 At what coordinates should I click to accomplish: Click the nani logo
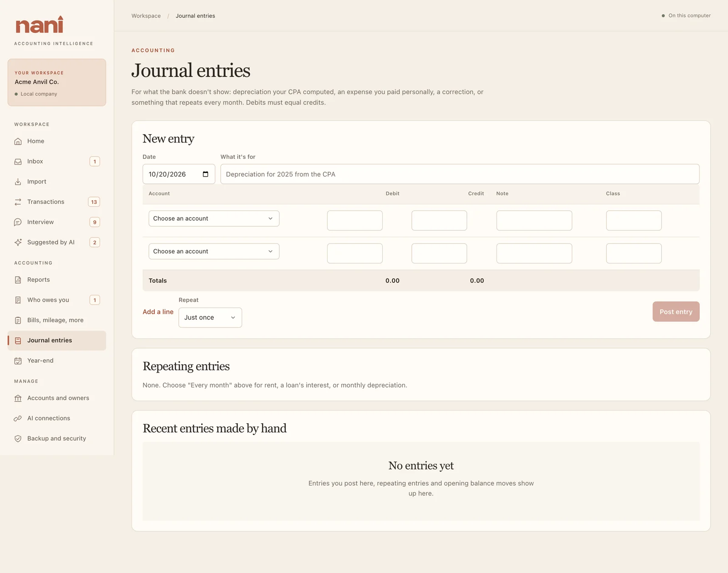40,25
